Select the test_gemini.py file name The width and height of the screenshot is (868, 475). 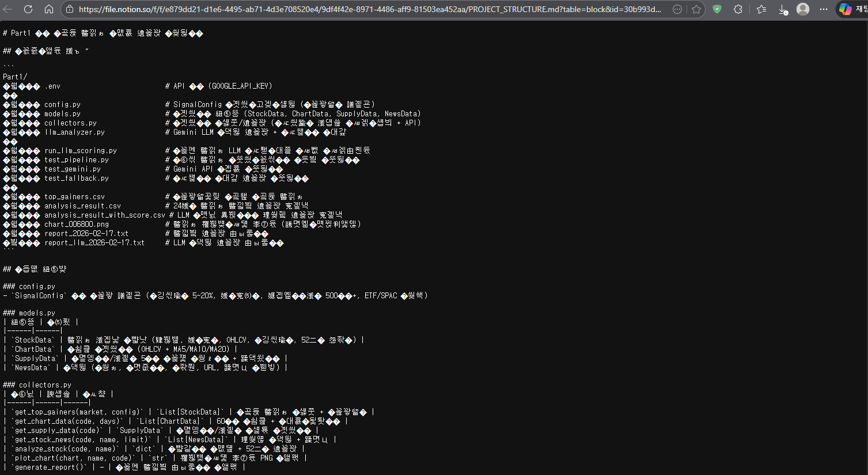click(x=73, y=169)
